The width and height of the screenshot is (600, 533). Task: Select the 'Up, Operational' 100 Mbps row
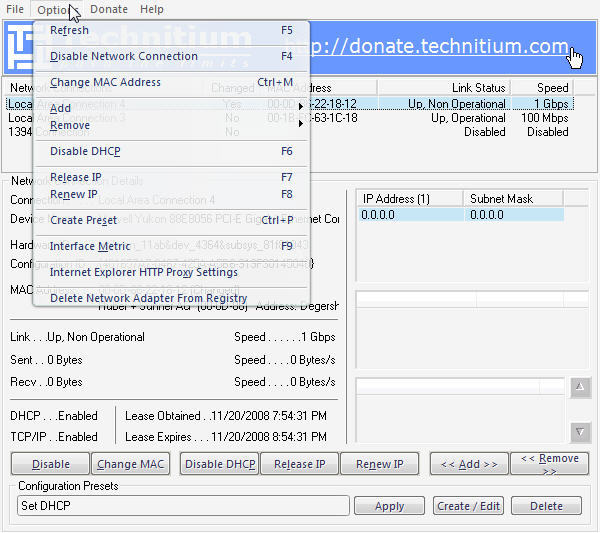point(290,118)
